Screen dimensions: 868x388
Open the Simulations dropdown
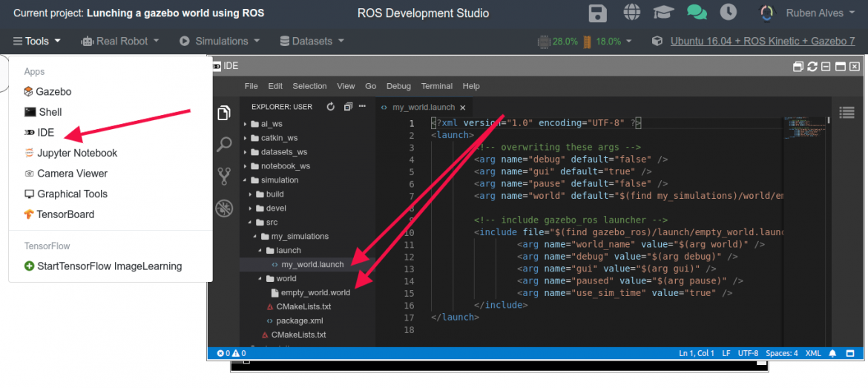(220, 41)
